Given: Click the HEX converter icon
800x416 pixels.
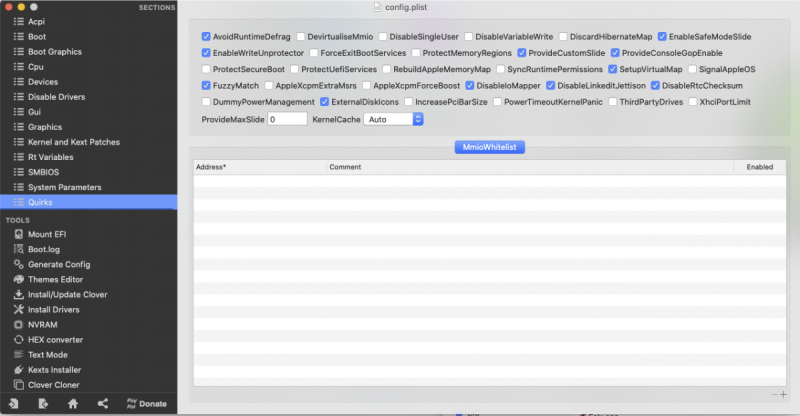Looking at the screenshot, I should click(19, 339).
